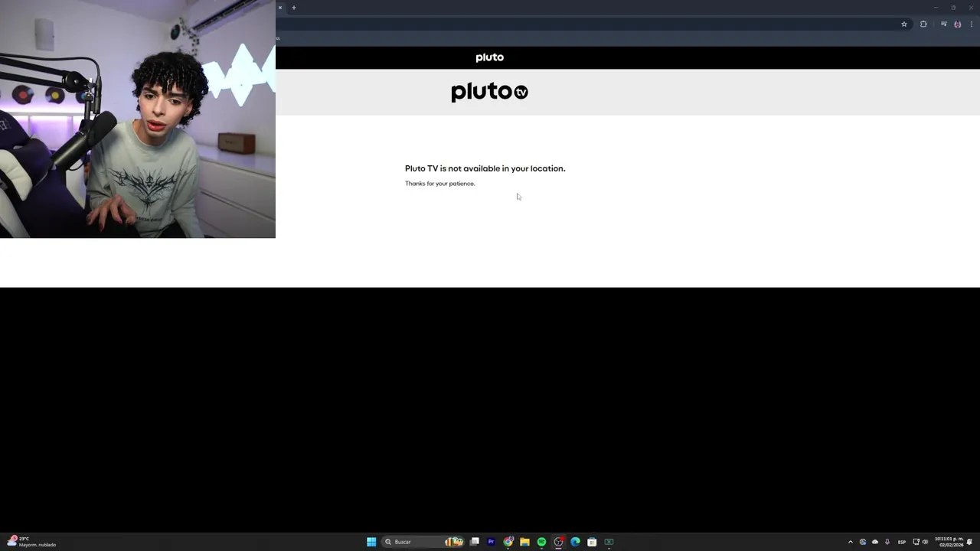
Task: Open the clock and date flyout
Action: pos(949,542)
